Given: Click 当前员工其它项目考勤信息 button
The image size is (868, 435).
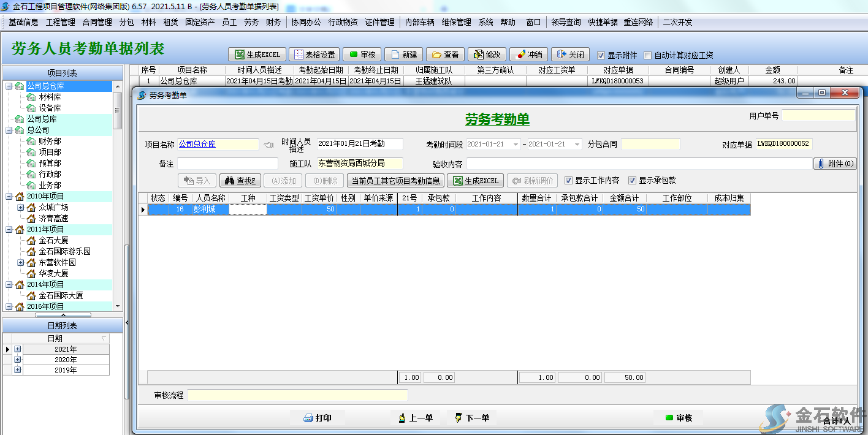Looking at the screenshot, I should tap(395, 181).
